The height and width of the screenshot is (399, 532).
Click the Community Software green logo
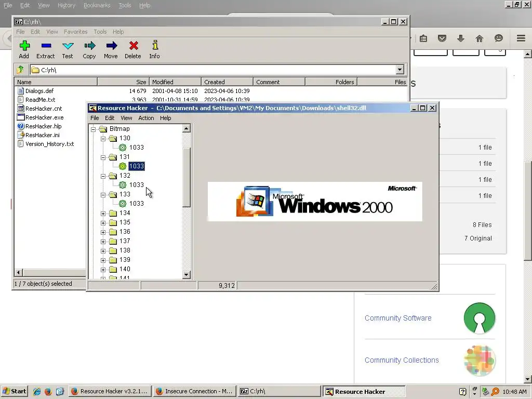click(480, 318)
